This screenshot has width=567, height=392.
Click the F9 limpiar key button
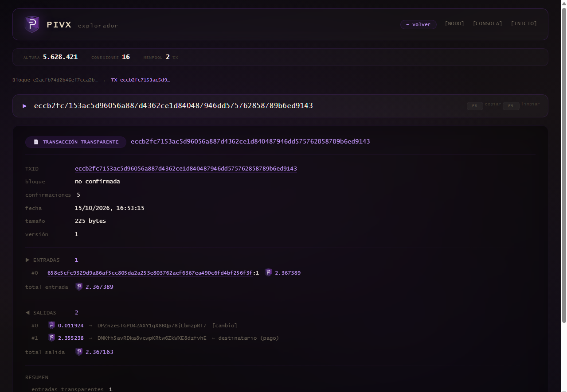[511, 106]
